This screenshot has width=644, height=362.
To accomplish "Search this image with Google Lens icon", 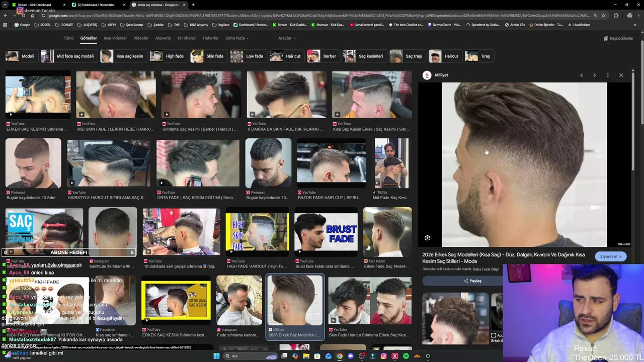I will [x=427, y=238].
